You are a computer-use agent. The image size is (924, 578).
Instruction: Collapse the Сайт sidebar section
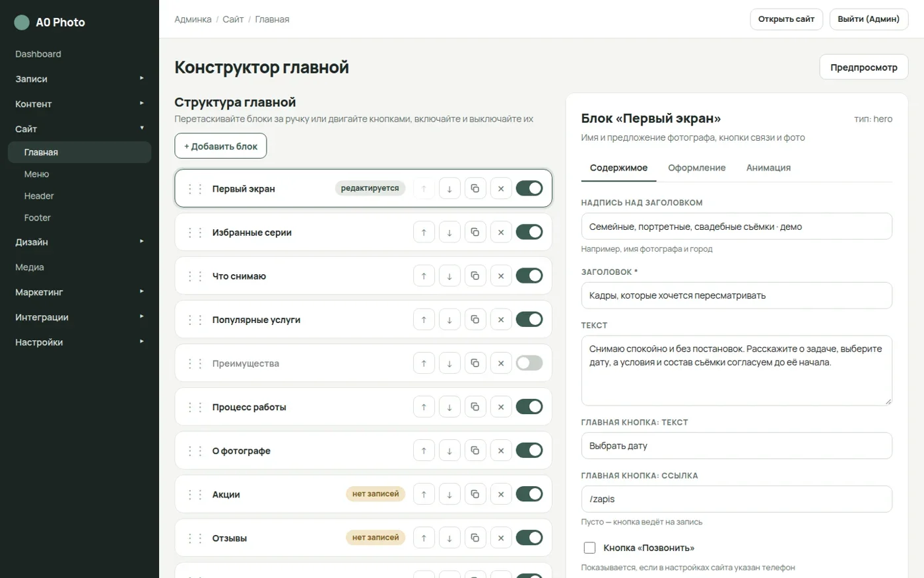(x=79, y=129)
